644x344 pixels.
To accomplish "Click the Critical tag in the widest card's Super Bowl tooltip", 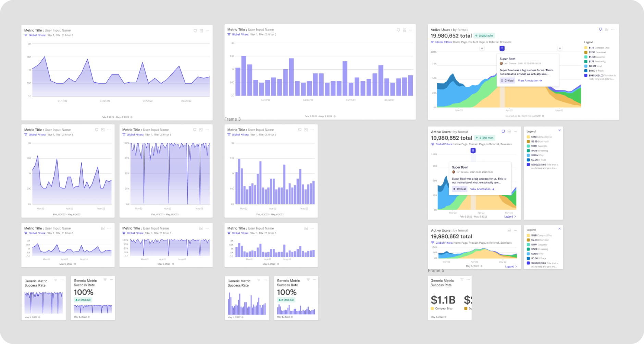I will click(x=507, y=81).
